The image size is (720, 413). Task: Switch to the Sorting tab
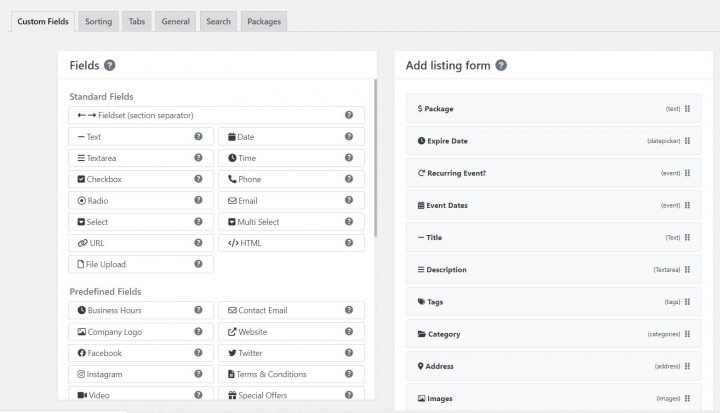(x=98, y=20)
